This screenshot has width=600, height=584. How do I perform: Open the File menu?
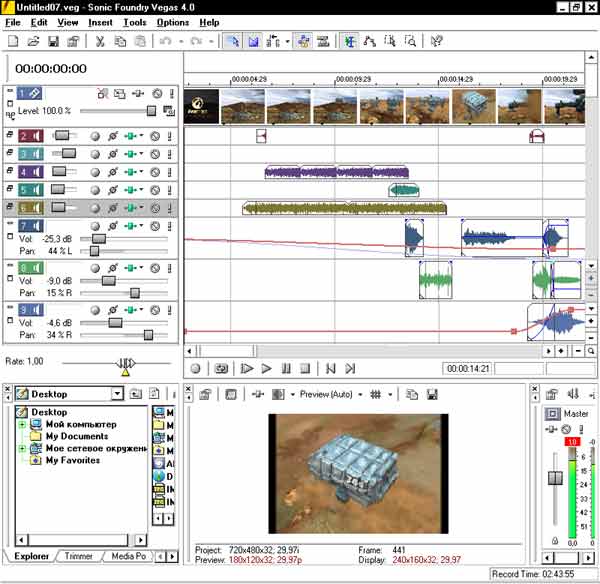pos(13,23)
